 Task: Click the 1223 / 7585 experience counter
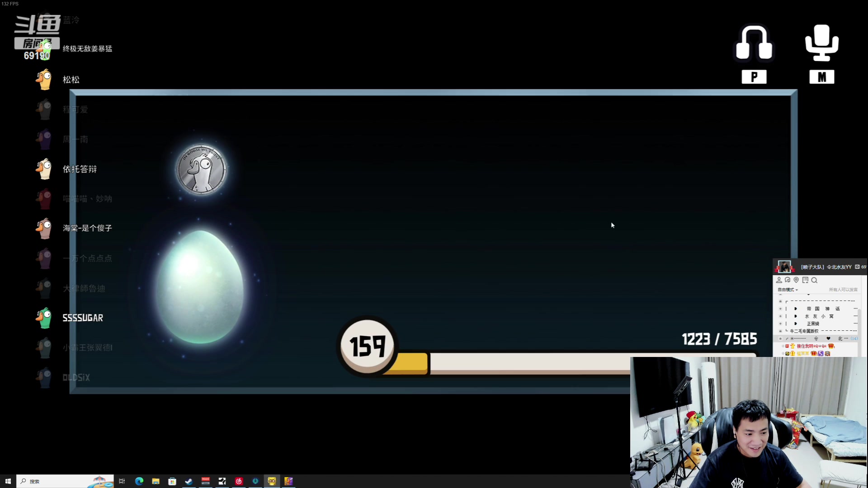pyautogui.click(x=719, y=339)
